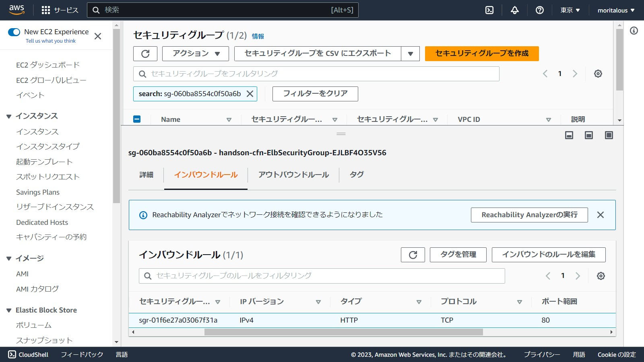Open the 東京 region selector

pyautogui.click(x=570, y=10)
